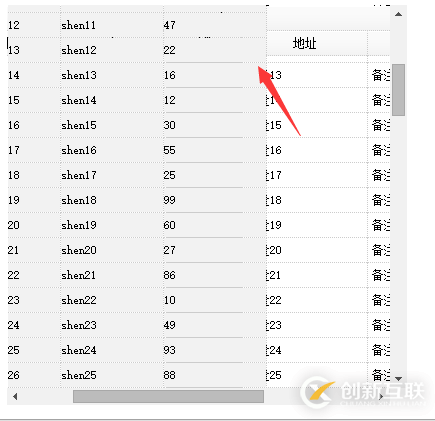Click row number 24 beside shen23
This screenshot has width=435, height=421.
(x=14, y=325)
